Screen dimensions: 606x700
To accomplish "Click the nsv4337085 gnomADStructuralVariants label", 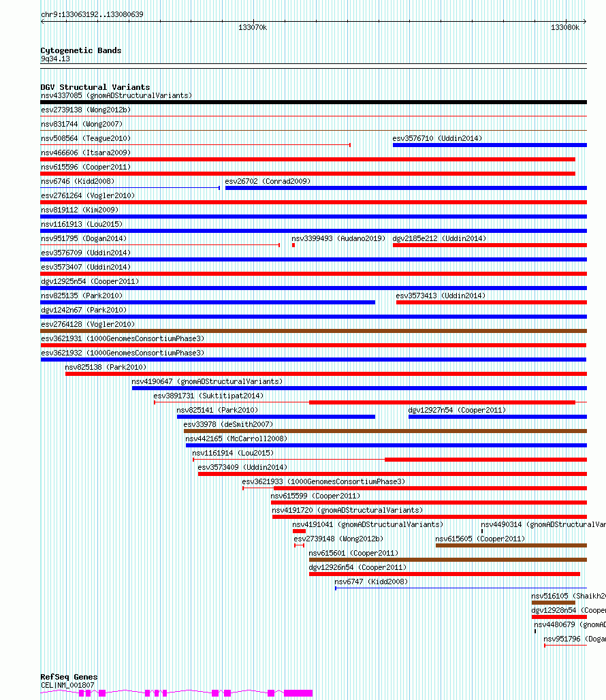I will click(116, 95).
